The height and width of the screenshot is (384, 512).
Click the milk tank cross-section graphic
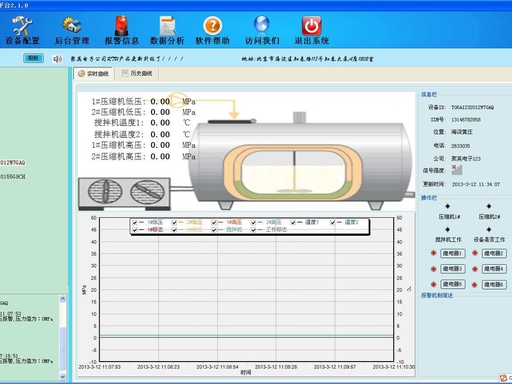[x=293, y=172]
